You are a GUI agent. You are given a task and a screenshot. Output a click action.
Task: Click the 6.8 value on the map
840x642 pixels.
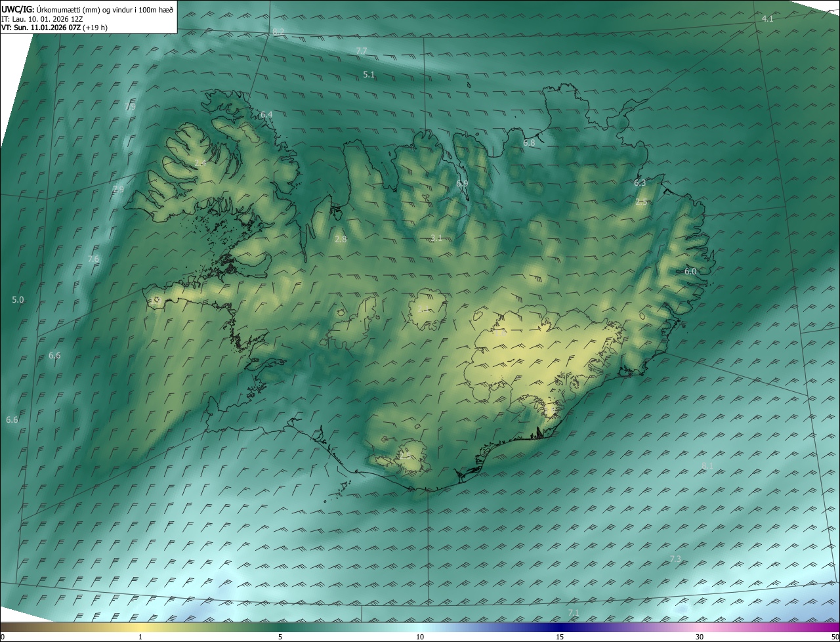pos(529,142)
